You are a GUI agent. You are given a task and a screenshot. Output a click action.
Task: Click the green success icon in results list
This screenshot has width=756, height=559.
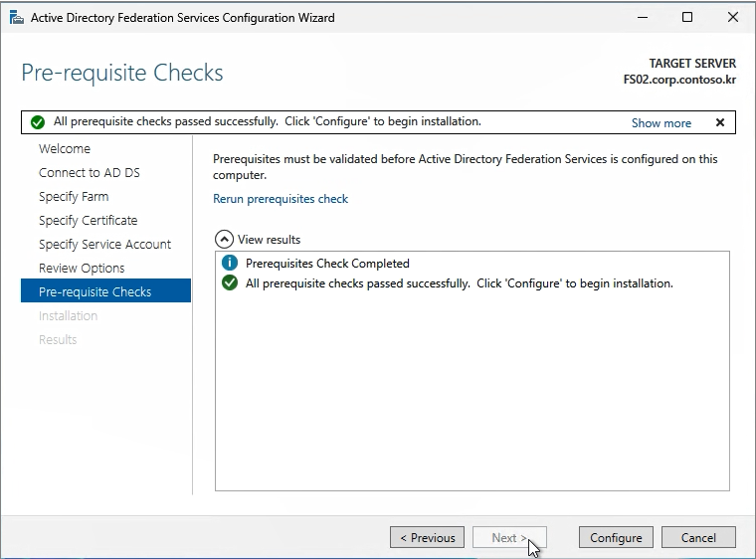[x=230, y=282]
